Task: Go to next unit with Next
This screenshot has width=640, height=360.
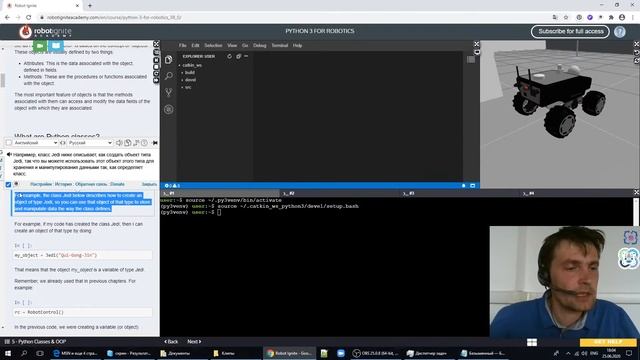Action: (194, 342)
